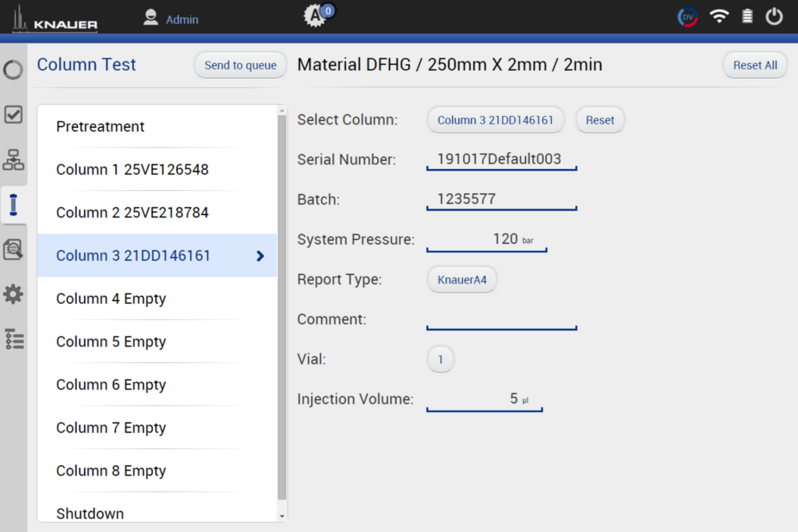This screenshot has height=532, width=798.
Task: Click the Reset All button
Action: pyautogui.click(x=754, y=65)
